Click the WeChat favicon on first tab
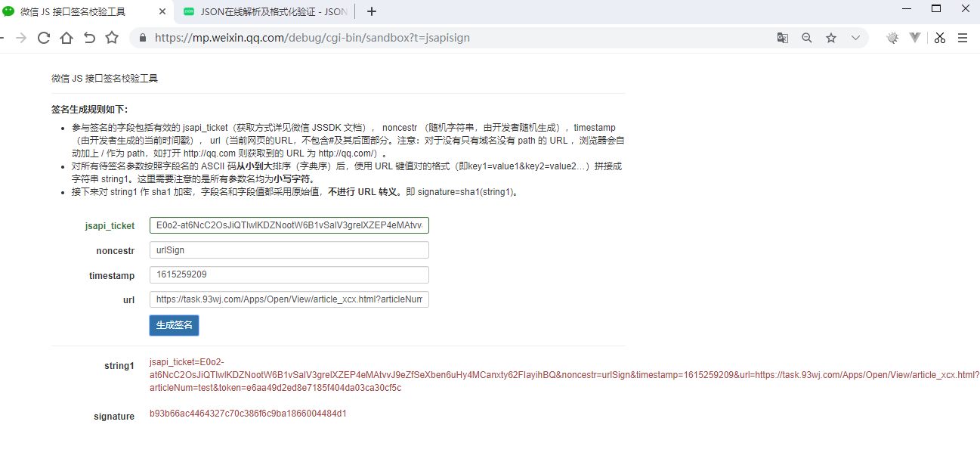Viewport: 980px width, 468px height. (x=9, y=11)
